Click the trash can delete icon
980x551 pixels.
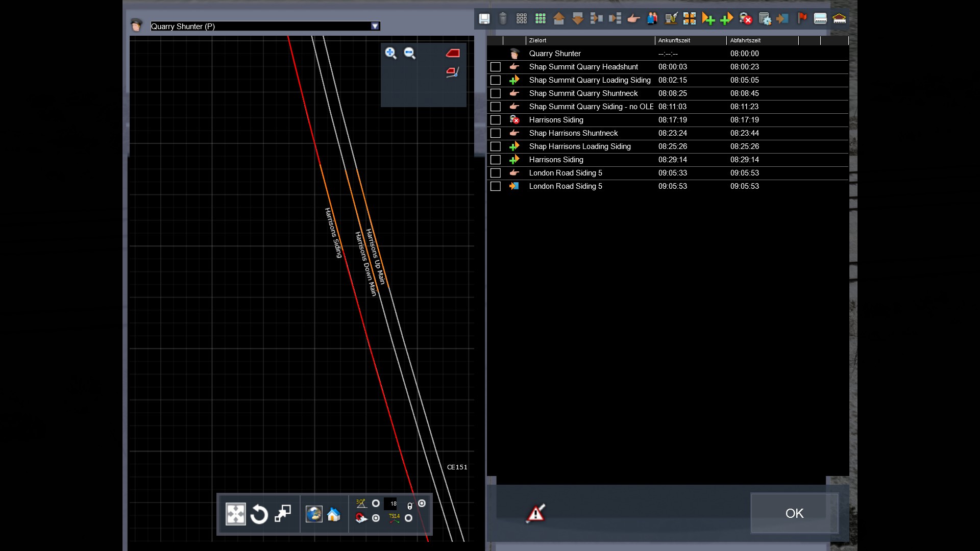pos(503,19)
